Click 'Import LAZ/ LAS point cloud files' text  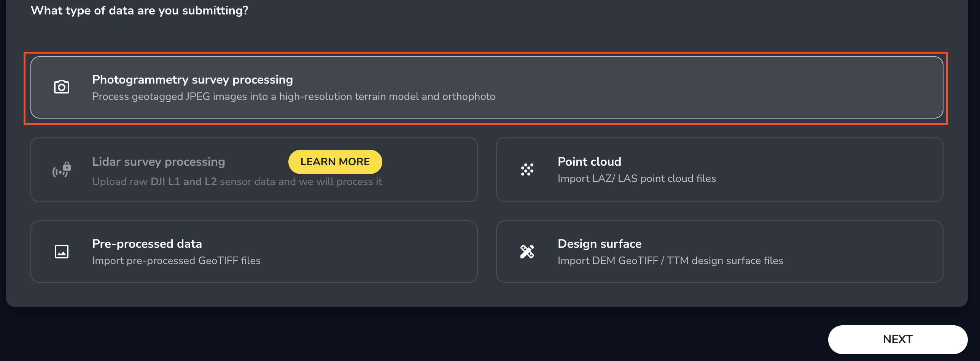pos(636,179)
